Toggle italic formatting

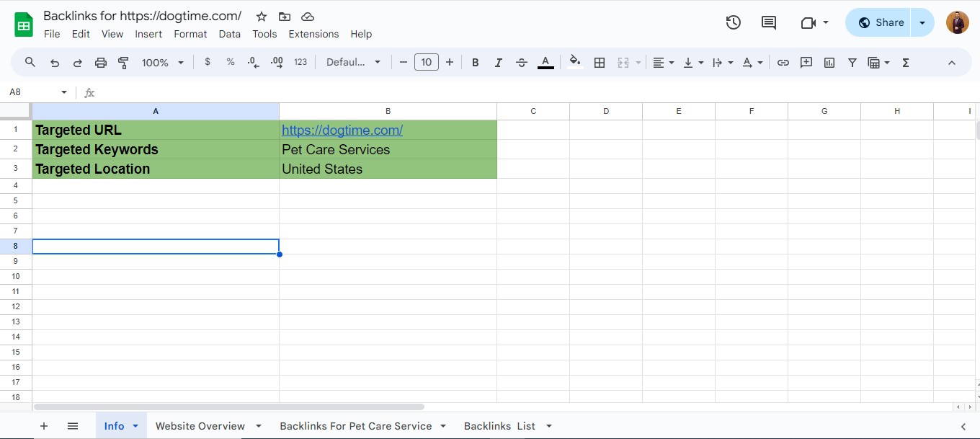pos(499,63)
